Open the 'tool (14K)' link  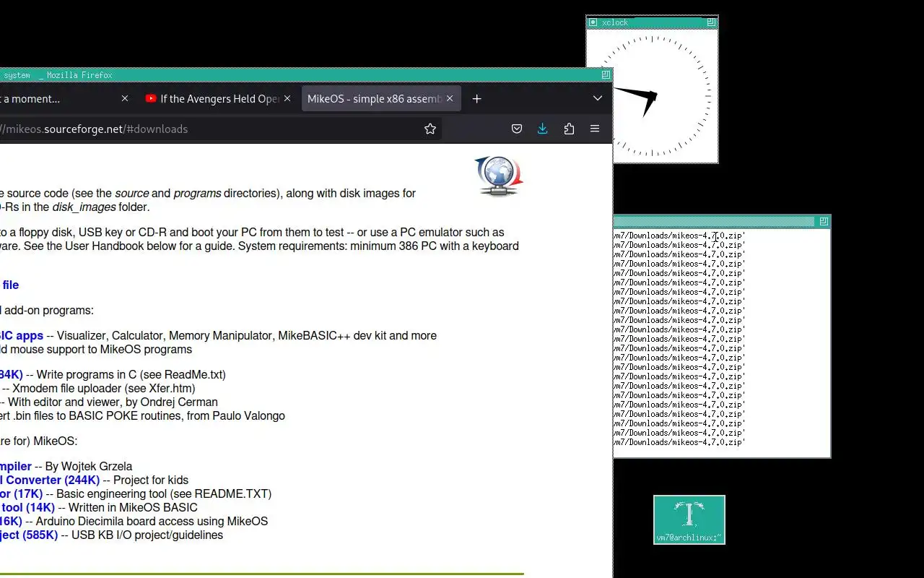click(x=27, y=508)
